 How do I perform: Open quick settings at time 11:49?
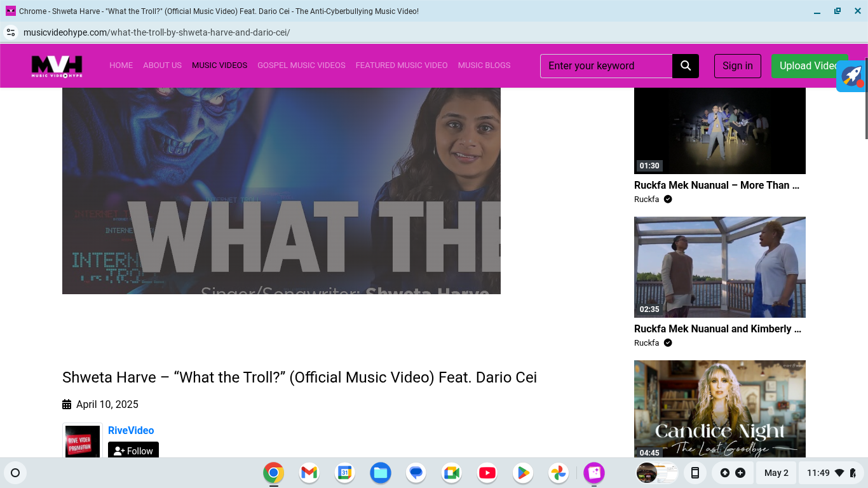click(831, 473)
